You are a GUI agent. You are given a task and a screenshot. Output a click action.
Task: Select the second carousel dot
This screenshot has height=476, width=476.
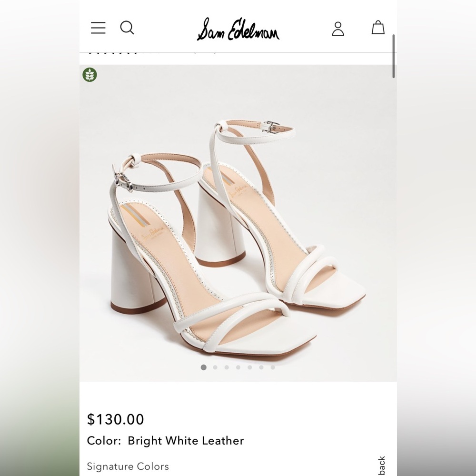(x=215, y=367)
